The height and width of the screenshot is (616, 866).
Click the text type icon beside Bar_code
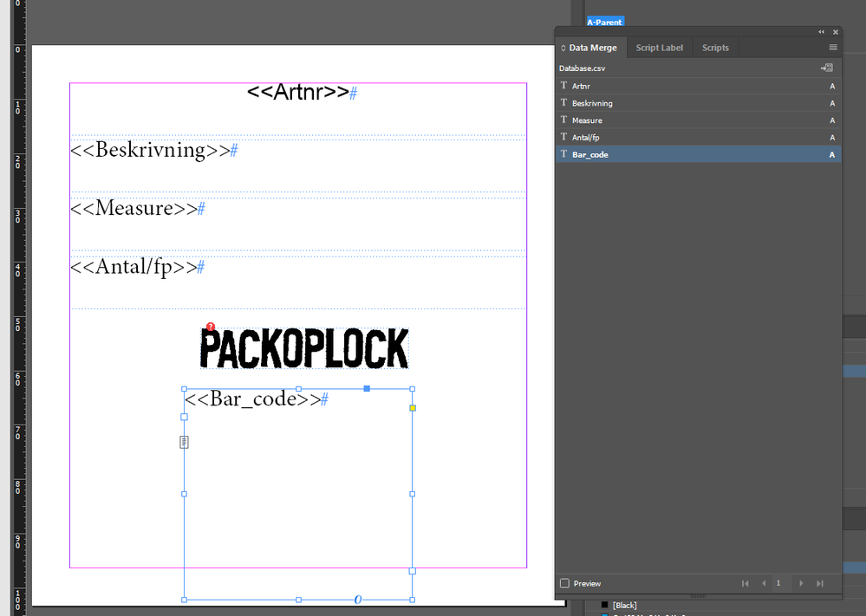click(x=563, y=154)
